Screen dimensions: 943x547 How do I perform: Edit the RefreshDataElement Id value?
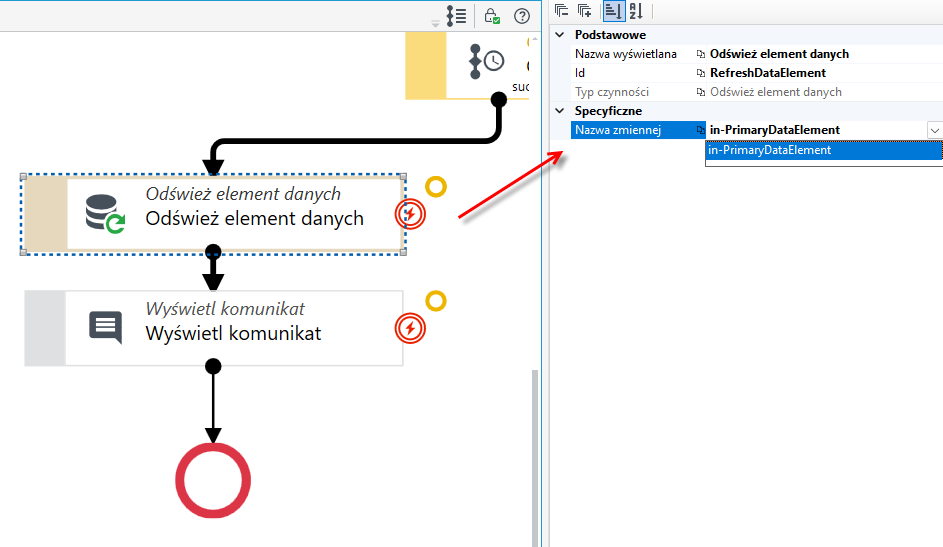click(x=768, y=73)
